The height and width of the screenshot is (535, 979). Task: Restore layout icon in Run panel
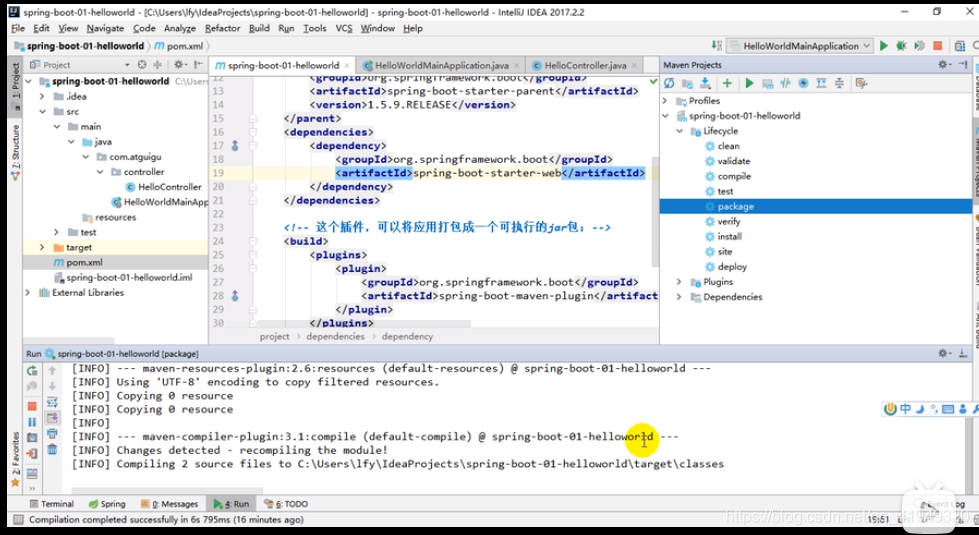coord(32,474)
